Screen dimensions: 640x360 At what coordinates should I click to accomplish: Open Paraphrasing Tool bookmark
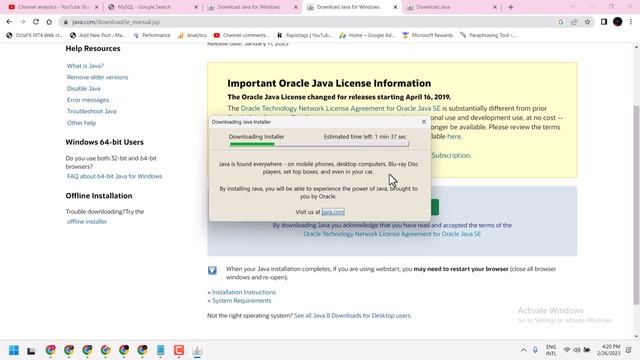[x=488, y=36]
